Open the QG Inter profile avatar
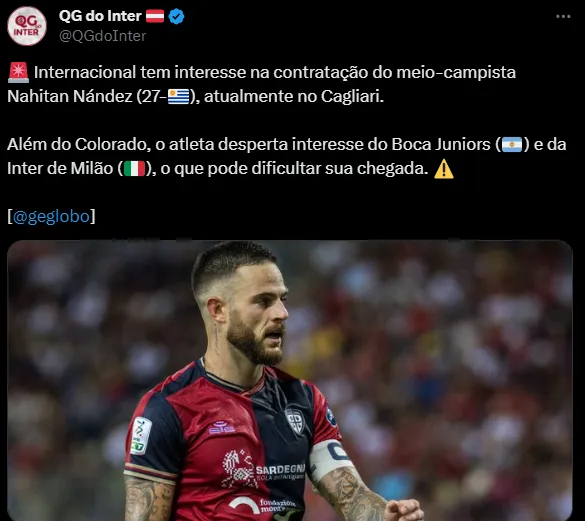The width and height of the screenshot is (585, 521). pos(27,26)
